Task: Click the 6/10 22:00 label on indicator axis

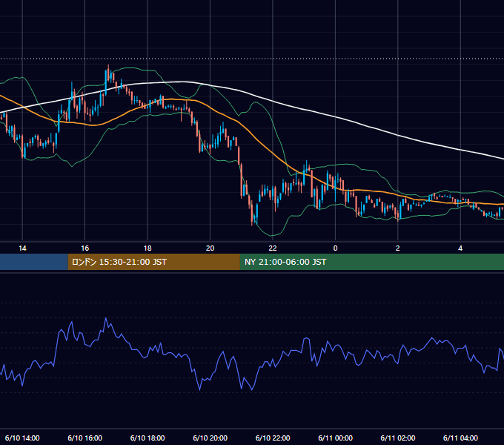Action: 273,438
